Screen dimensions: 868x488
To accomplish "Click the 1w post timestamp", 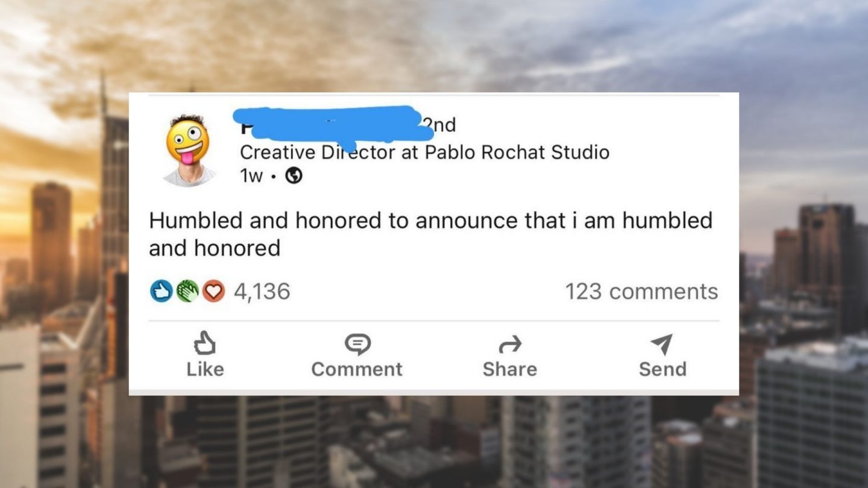I will click(x=251, y=175).
